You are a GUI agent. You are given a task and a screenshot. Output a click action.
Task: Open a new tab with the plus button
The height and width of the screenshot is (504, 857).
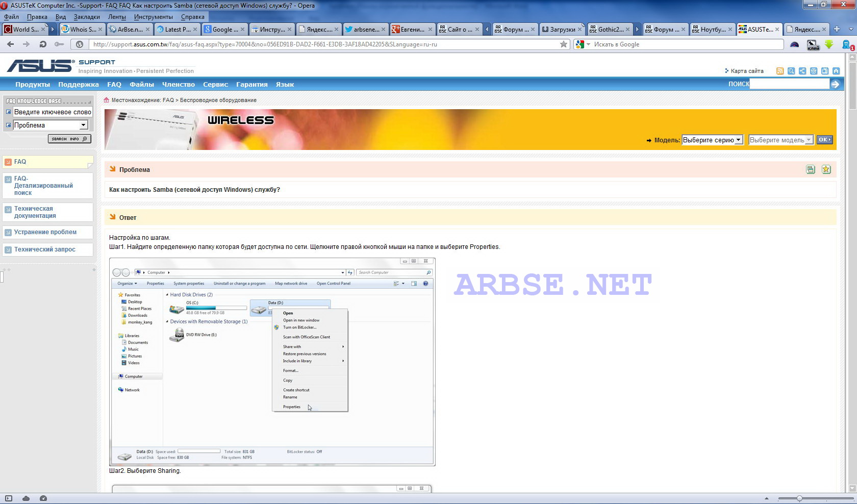(x=837, y=29)
